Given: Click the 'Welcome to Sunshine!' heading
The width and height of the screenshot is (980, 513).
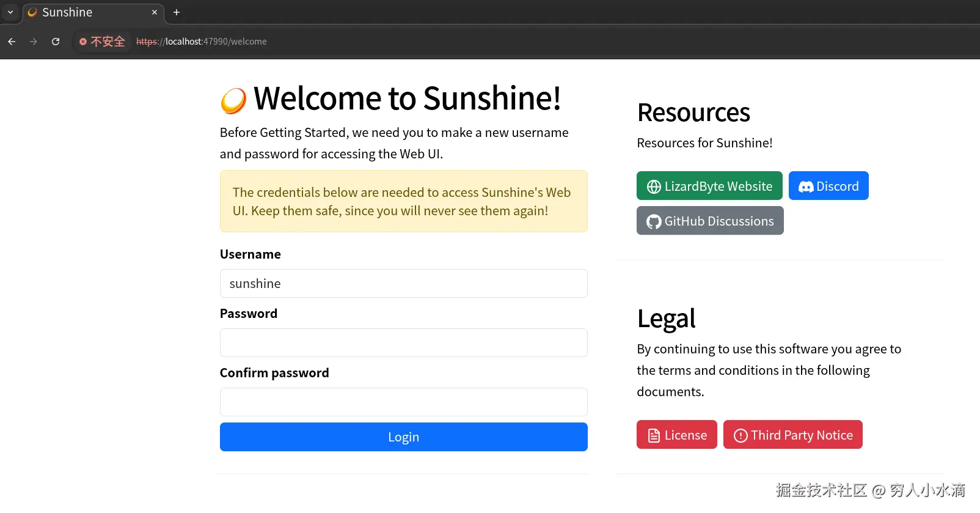Looking at the screenshot, I should [408, 98].
